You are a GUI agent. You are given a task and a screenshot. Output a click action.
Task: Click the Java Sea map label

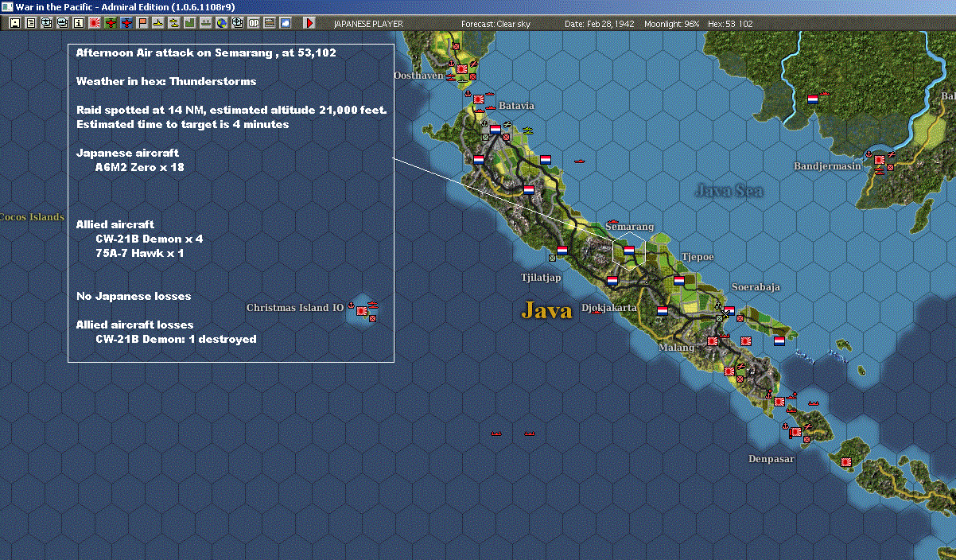729,191
